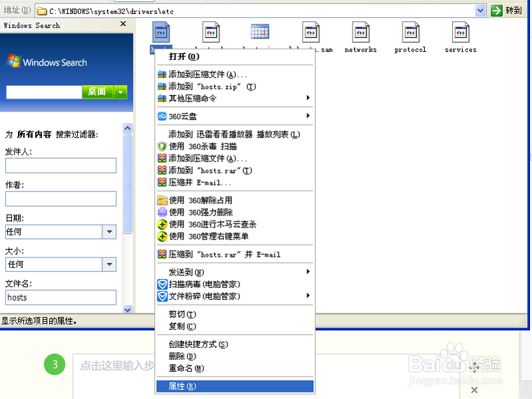The height and width of the screenshot is (399, 532).
Task: Click the author filter input field
Action: click(x=61, y=198)
